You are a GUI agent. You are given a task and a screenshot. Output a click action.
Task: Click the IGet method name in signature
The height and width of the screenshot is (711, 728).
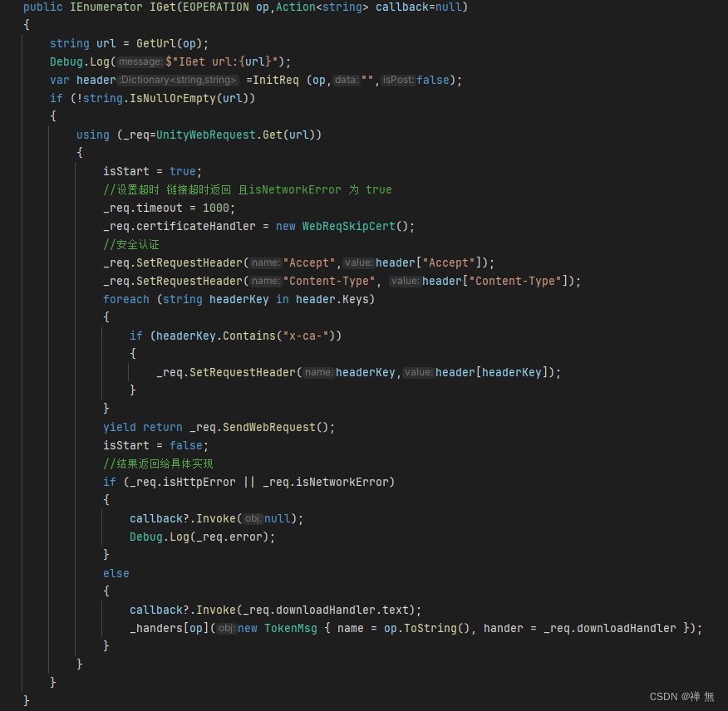[163, 7]
